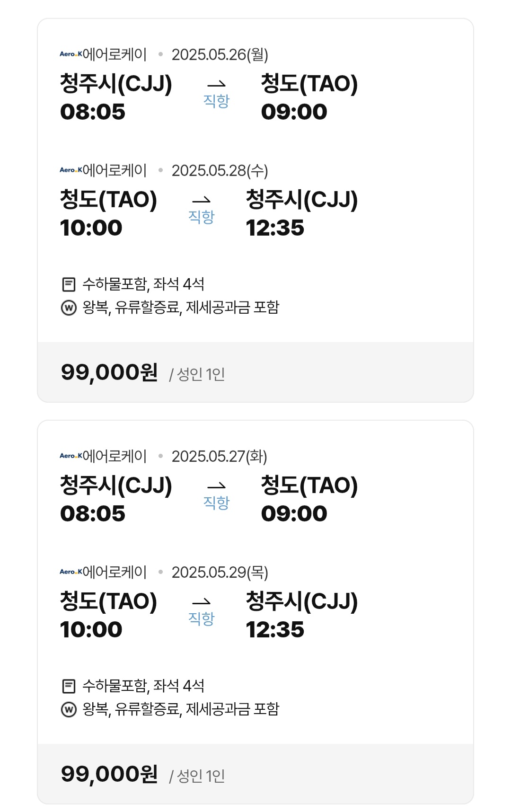Click the 2025.05.26(월) departure date

click(220, 54)
